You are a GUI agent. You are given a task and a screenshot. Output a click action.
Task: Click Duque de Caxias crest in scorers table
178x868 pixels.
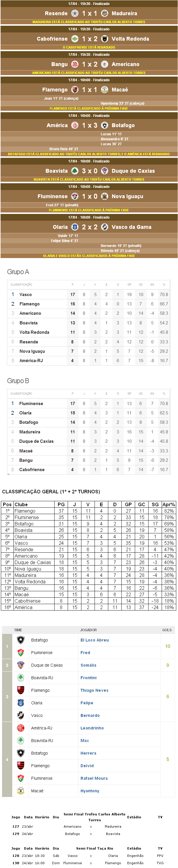[x=21, y=665]
